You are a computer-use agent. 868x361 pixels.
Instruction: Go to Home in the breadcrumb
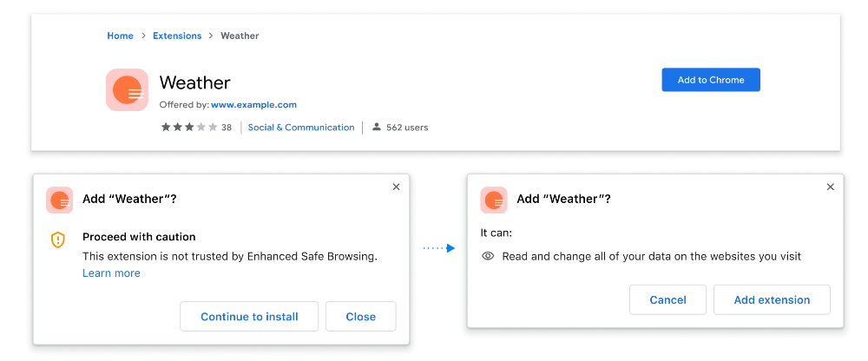(x=120, y=36)
